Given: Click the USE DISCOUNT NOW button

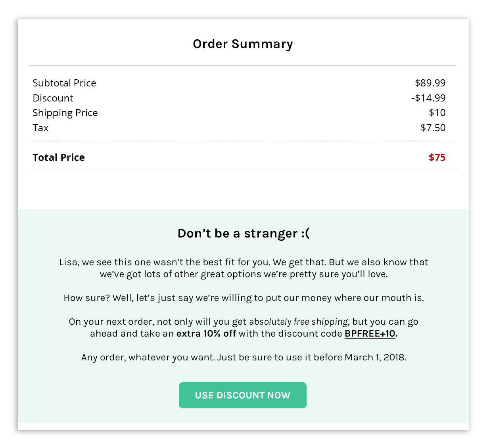Looking at the screenshot, I should [242, 395].
